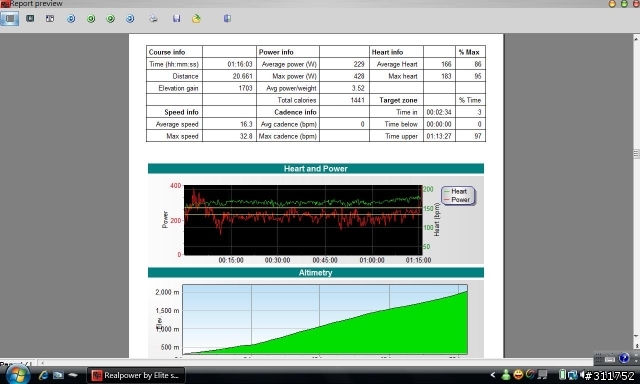The image size is (640, 384).
Task: Open the speaker volume tray icon
Action: click(582, 375)
